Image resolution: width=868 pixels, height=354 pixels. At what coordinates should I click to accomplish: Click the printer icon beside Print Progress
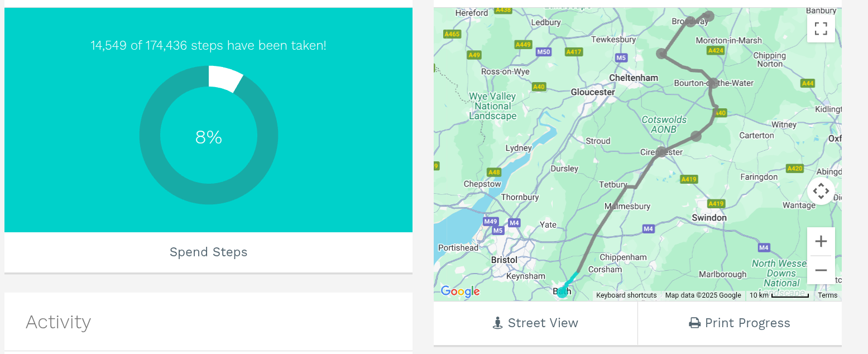click(694, 322)
